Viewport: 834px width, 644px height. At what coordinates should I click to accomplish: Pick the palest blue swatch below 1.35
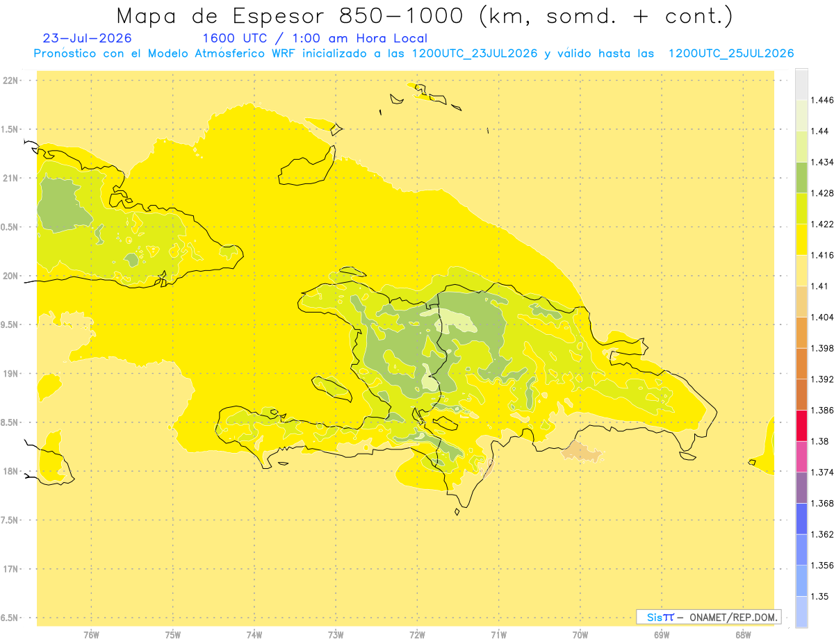click(801, 611)
